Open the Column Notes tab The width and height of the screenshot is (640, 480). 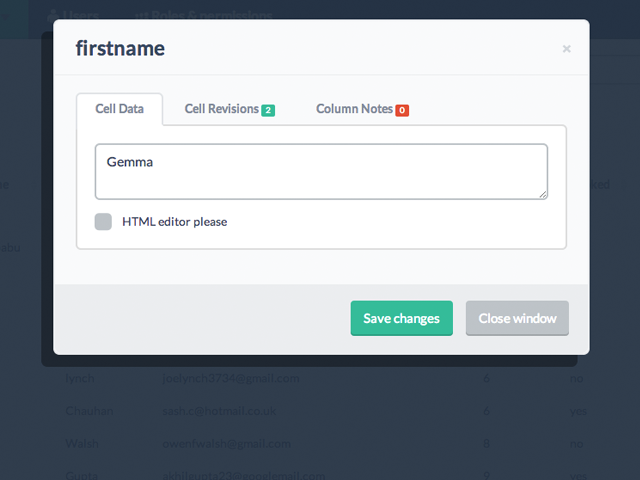pos(354,109)
